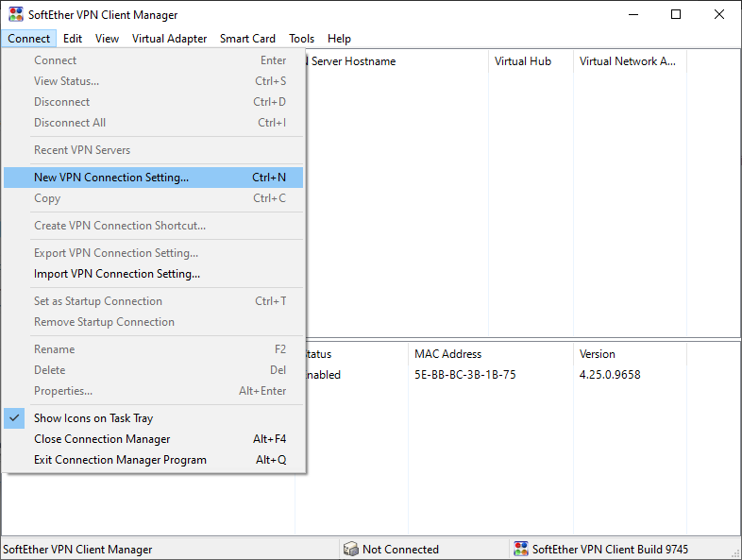The height and width of the screenshot is (560, 742).
Task: Select Exit Connection Manager Program
Action: coord(153,460)
